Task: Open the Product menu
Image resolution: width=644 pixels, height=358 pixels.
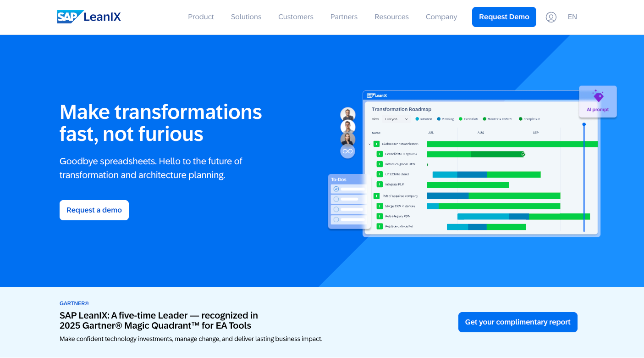Action: click(201, 17)
